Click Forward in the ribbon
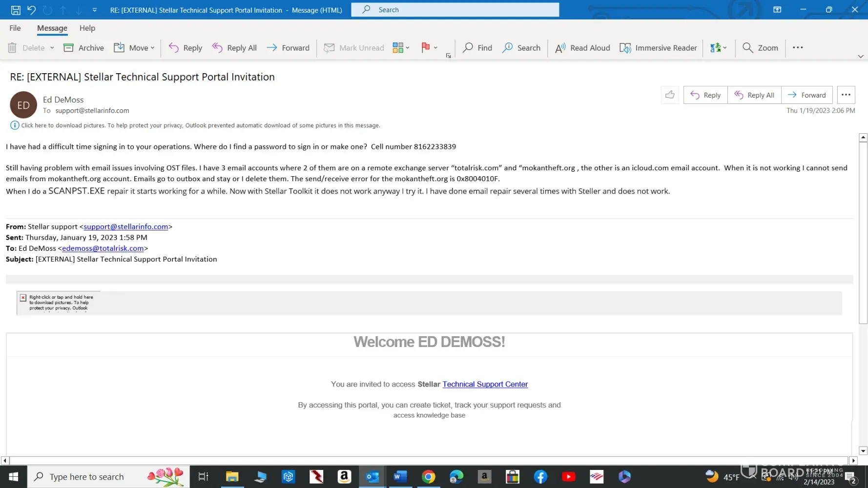 coord(288,48)
